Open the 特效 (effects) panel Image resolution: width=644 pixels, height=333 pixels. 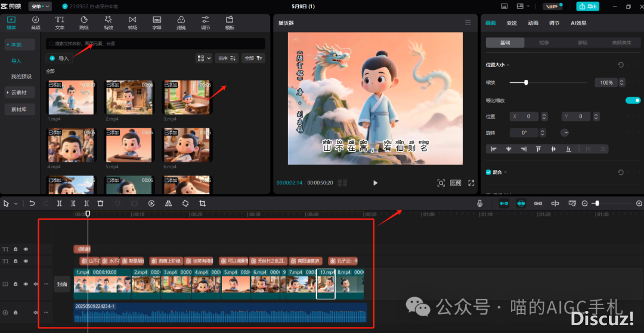tap(108, 23)
